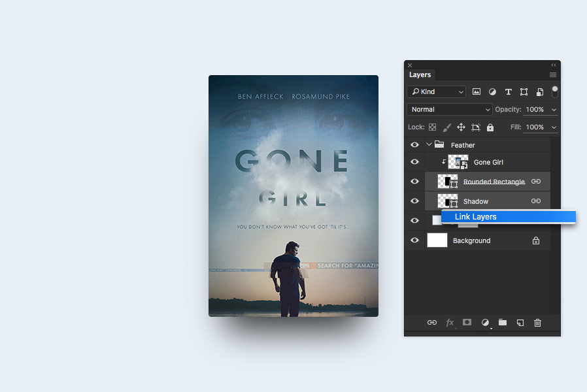Collapse the Feather group
The height and width of the screenshot is (392, 587).
428,144
